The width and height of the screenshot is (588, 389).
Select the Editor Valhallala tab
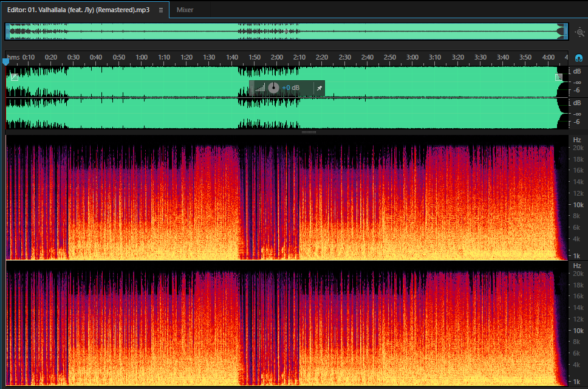[x=78, y=10]
